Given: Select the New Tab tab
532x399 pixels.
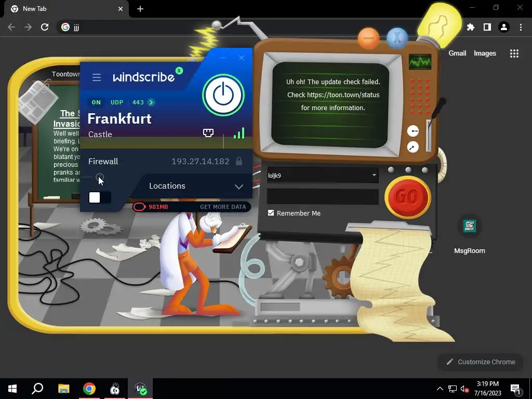Looking at the screenshot, I should coord(66,9).
